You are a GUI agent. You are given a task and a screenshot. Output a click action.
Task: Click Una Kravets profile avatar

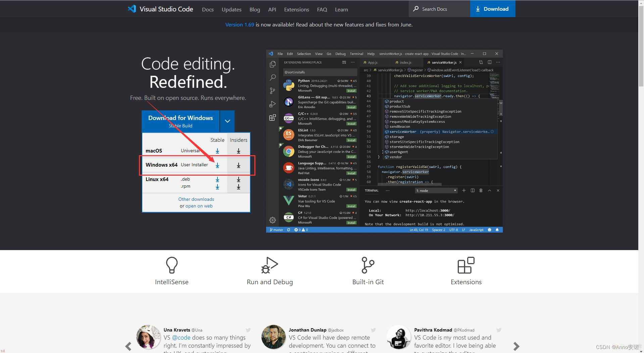(x=148, y=337)
